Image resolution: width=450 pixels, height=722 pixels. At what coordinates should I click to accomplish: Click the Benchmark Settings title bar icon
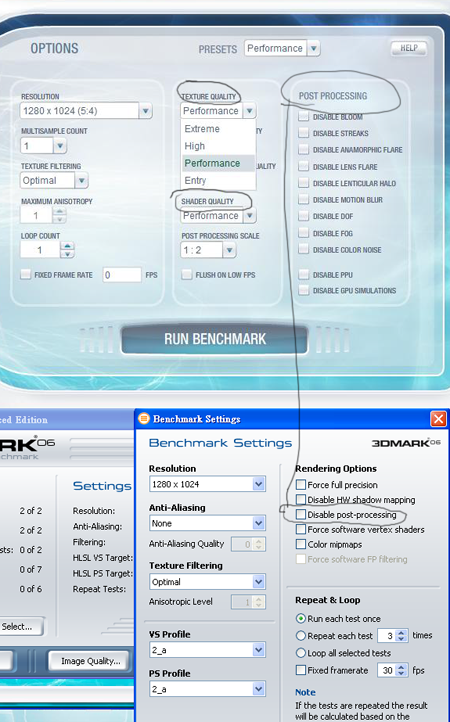[144, 419]
